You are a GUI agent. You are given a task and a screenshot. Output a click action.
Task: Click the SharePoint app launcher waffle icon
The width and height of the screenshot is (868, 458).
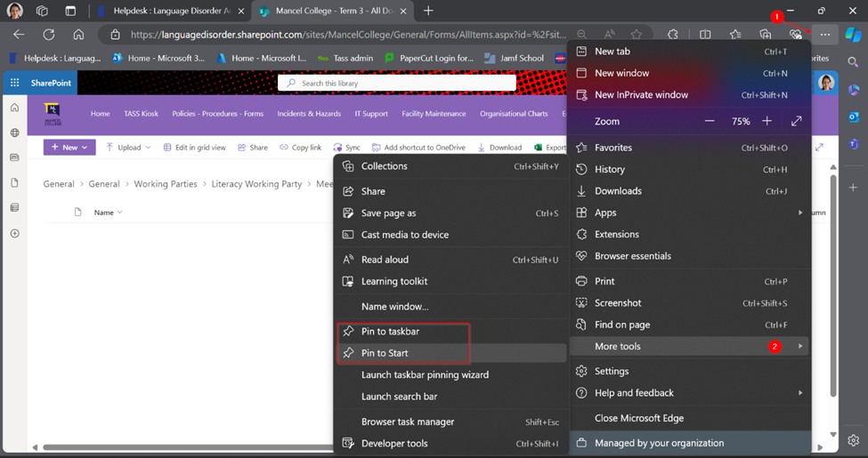pos(14,83)
